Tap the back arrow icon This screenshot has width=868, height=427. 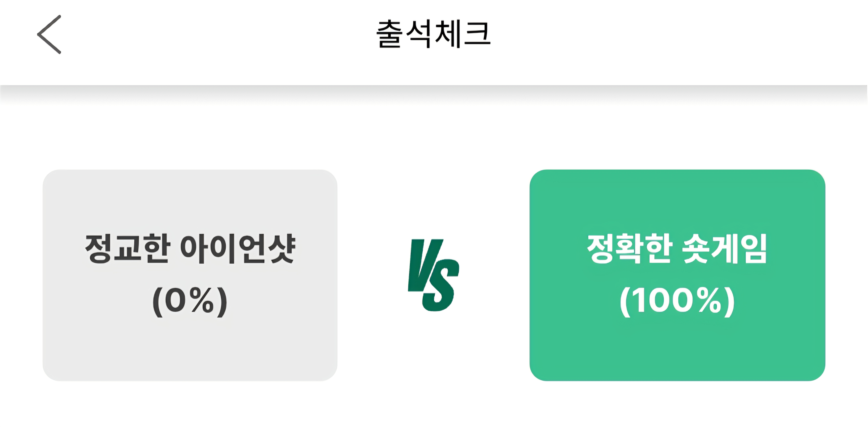point(49,34)
